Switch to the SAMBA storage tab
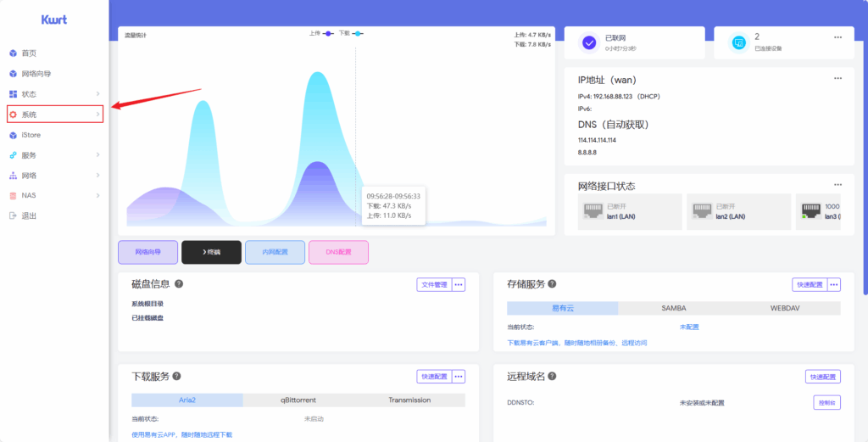Screen dimensions: 868x442 coord(674,308)
